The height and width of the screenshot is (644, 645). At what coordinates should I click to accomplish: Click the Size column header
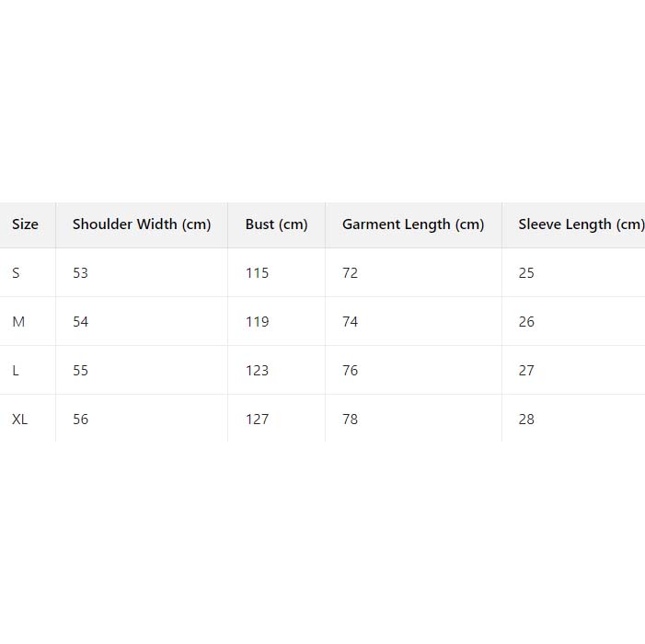[25, 224]
